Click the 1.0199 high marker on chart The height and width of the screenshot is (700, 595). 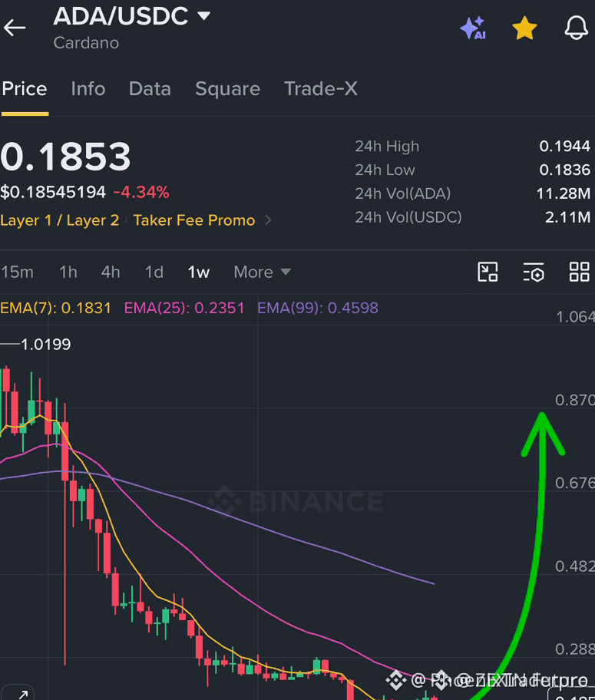pos(45,344)
